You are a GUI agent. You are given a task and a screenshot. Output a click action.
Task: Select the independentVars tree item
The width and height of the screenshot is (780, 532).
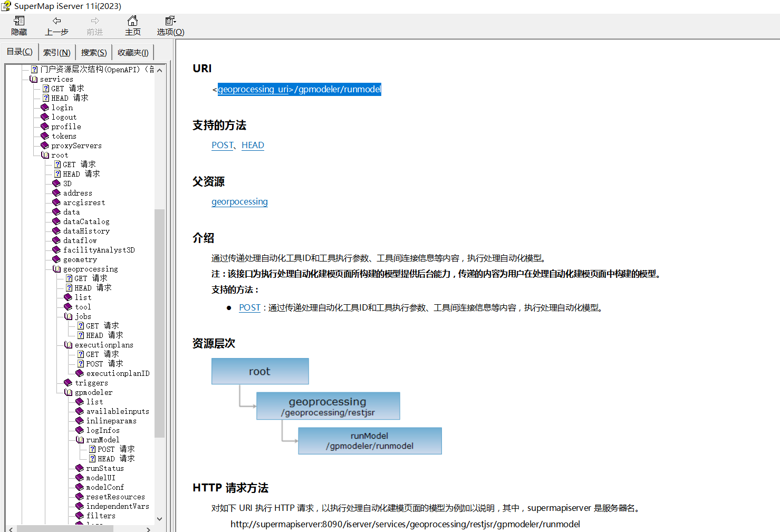pos(118,506)
